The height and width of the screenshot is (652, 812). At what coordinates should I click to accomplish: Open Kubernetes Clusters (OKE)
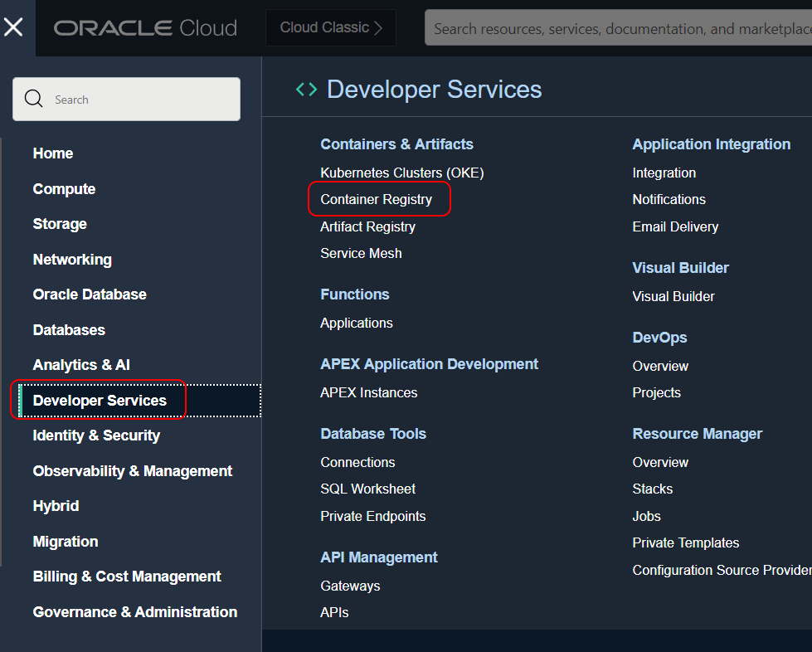[401, 173]
